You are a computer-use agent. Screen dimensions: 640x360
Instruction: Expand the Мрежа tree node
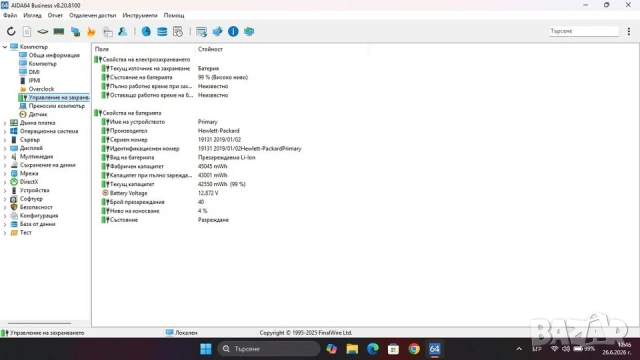coord(5,173)
